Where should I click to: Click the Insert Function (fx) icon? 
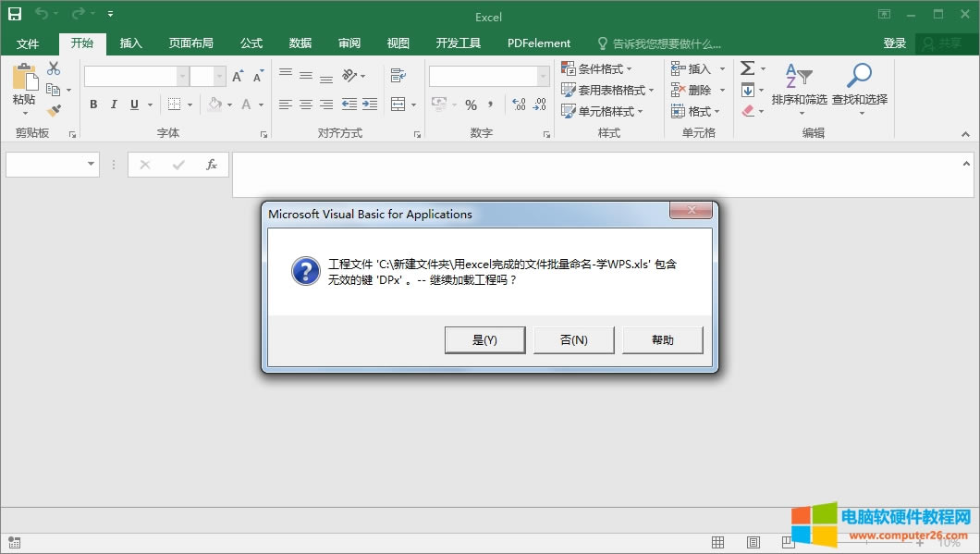212,165
